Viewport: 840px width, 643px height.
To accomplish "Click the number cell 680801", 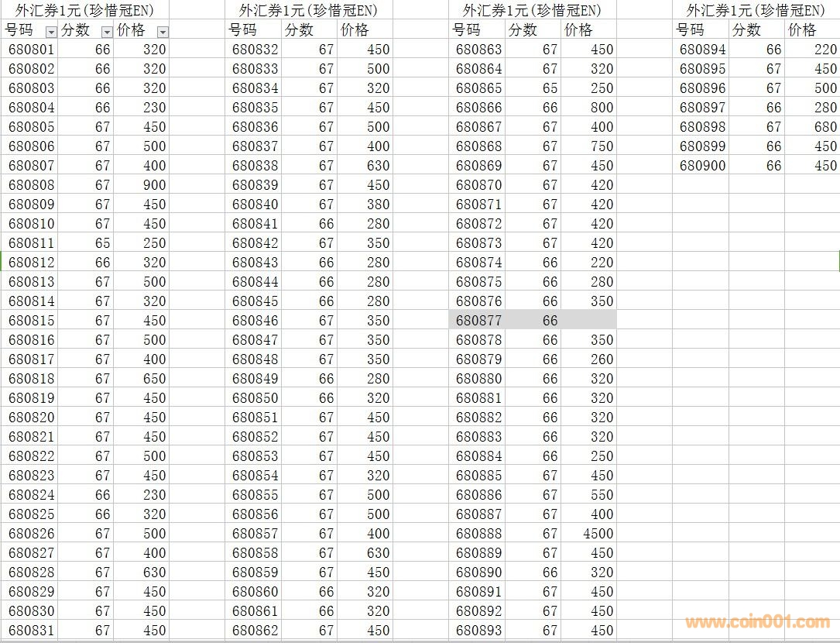I will click(x=32, y=49).
